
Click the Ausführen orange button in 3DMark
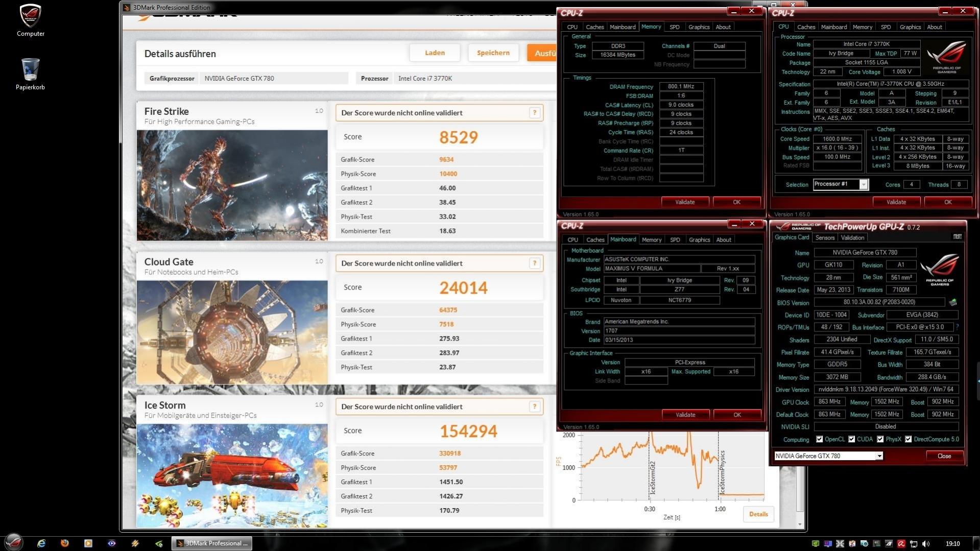[x=542, y=53]
